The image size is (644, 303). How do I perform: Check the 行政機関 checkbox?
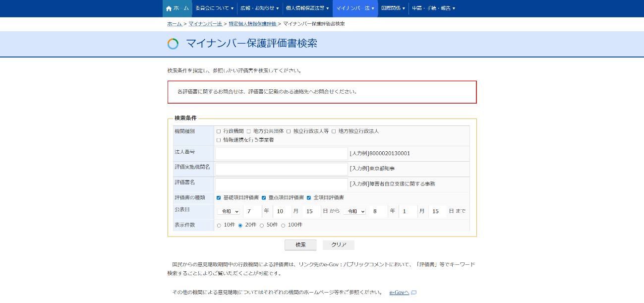218,131
